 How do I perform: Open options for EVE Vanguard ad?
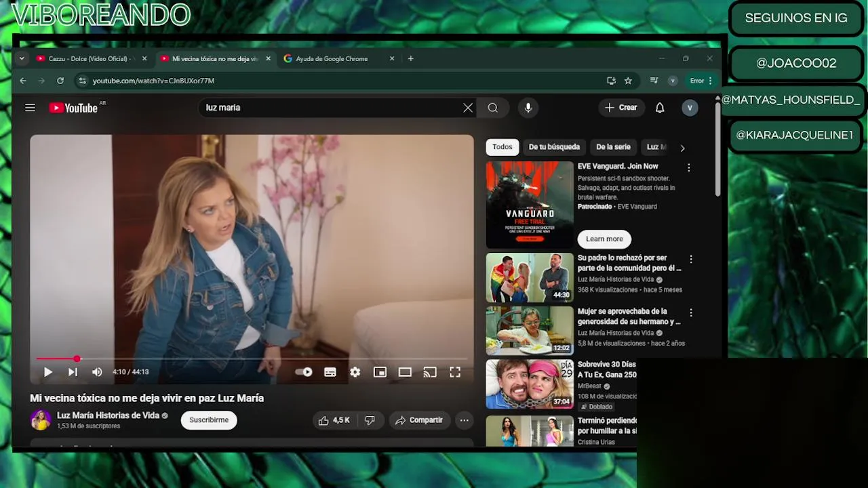(689, 167)
